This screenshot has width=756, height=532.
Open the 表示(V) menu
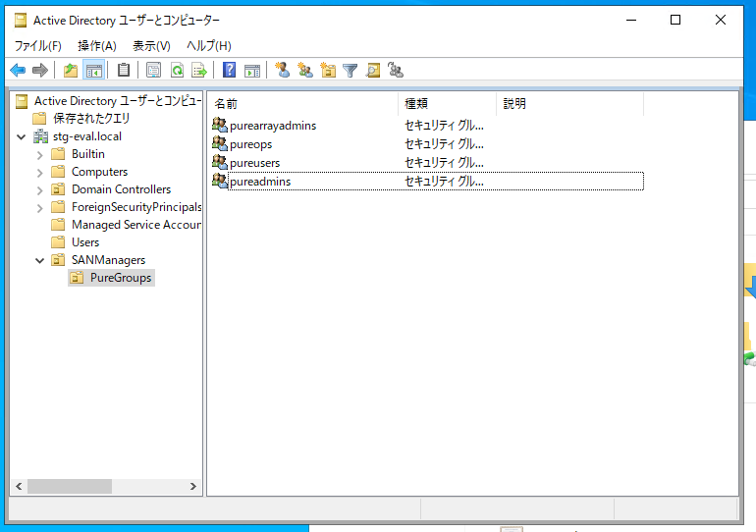[151, 46]
